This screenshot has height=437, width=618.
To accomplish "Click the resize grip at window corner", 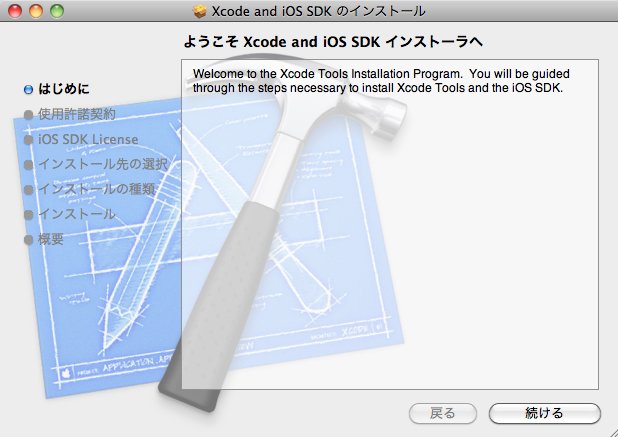I will [x=612, y=431].
